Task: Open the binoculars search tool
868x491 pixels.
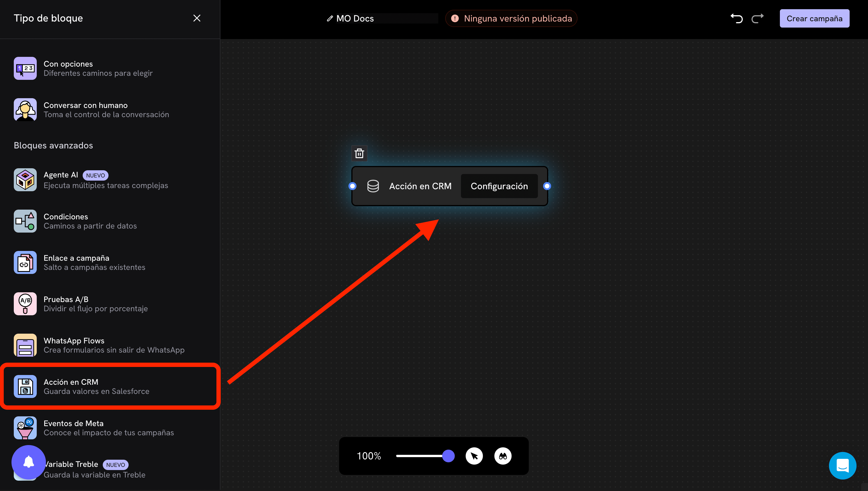Action: tap(503, 456)
